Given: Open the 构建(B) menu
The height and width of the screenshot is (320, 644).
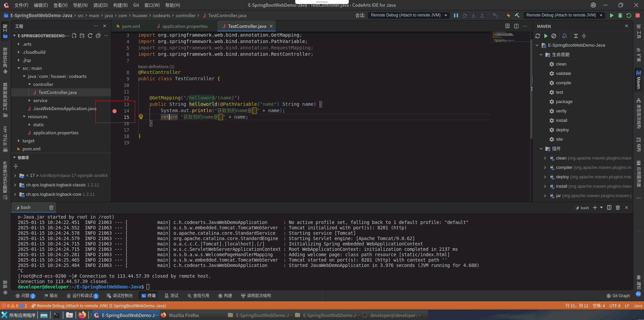Looking at the screenshot, I should 120,5.
